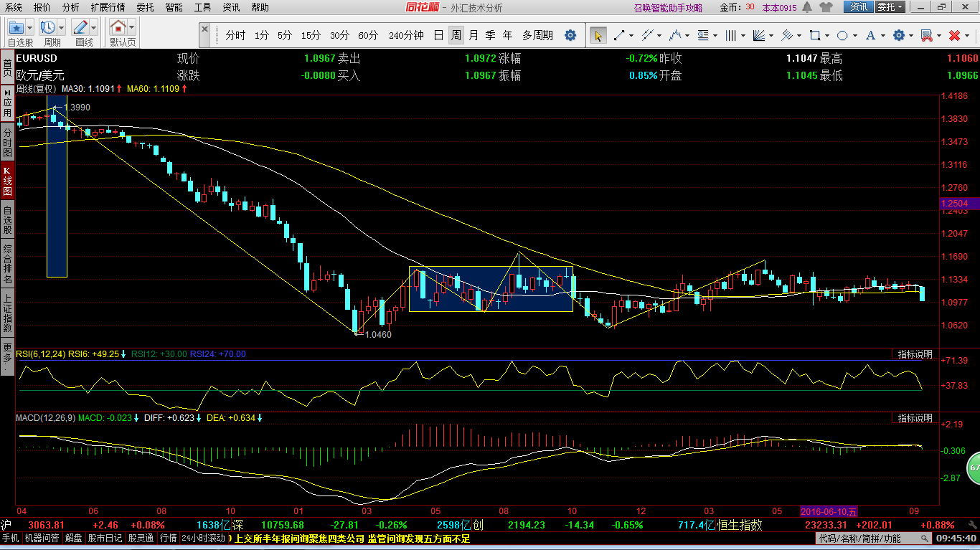Pick the ellipse drawing tool
The height and width of the screenshot is (550, 980).
843,35
